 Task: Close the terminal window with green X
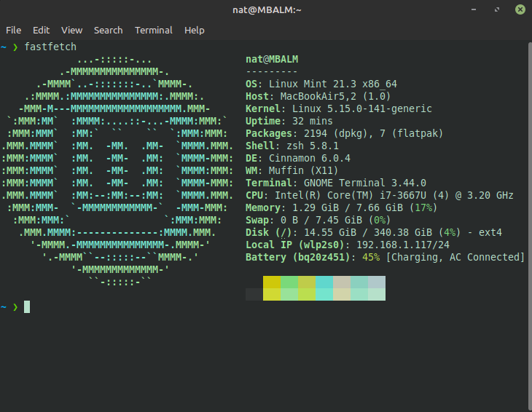coord(520,9)
